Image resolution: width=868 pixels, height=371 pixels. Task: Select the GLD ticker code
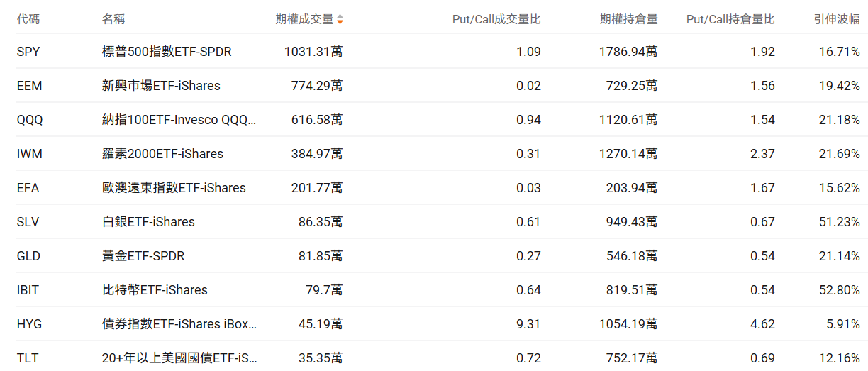[x=28, y=256]
